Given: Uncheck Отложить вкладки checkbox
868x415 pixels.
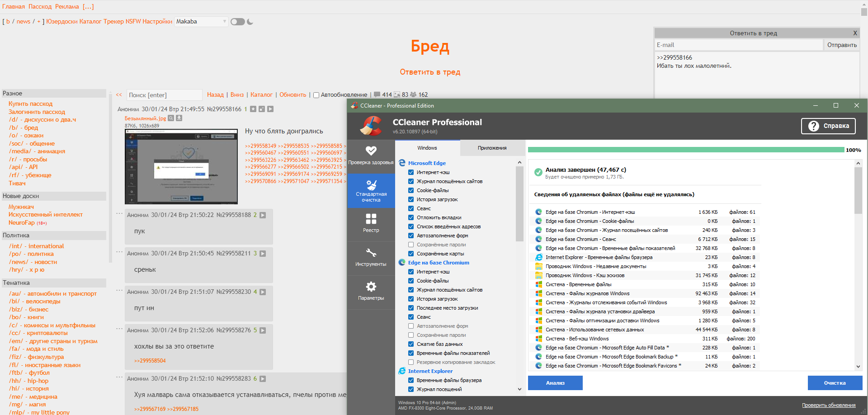Looking at the screenshot, I should coord(411,217).
